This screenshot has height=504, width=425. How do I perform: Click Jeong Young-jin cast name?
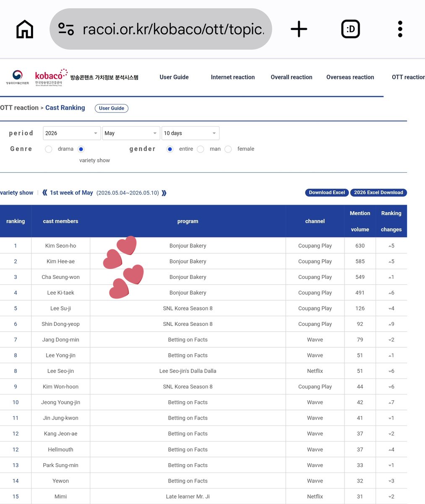point(60,402)
